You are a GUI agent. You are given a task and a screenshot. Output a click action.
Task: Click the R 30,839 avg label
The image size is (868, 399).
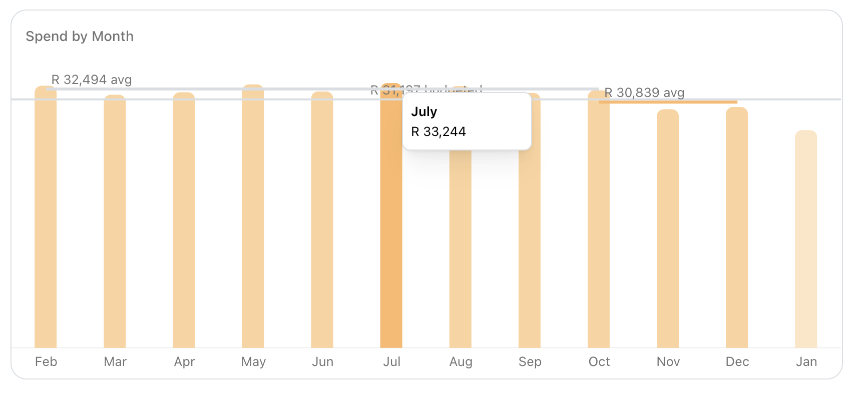pos(644,92)
